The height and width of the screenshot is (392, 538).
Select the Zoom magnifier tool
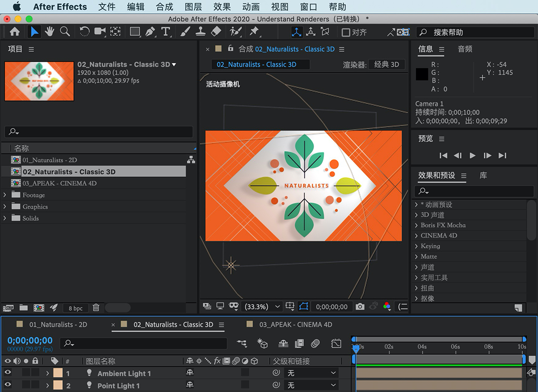pyautogui.click(x=65, y=32)
